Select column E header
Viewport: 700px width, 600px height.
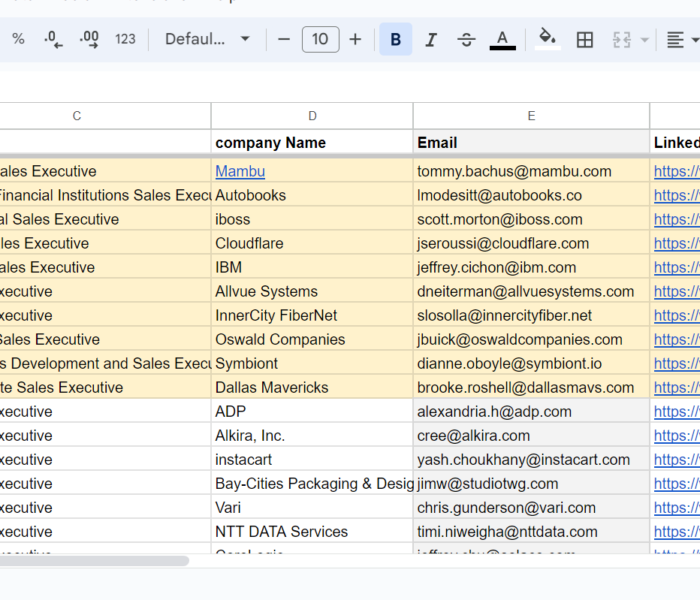[531, 116]
